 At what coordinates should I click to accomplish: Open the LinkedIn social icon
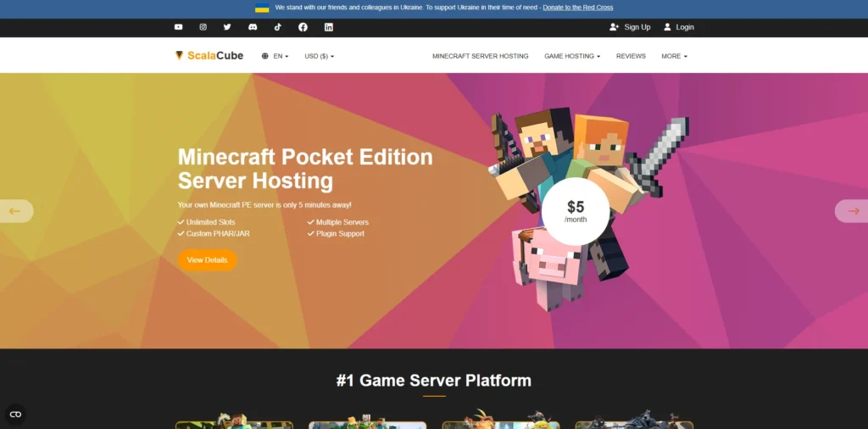329,27
